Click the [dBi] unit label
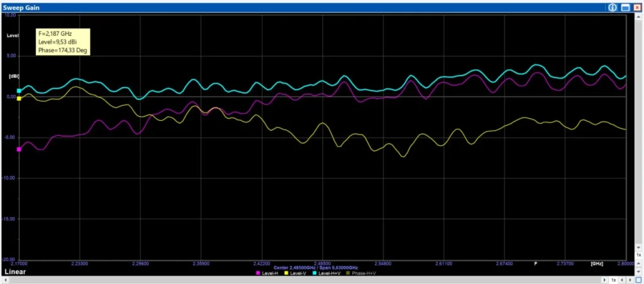644x284 pixels. (x=14, y=76)
